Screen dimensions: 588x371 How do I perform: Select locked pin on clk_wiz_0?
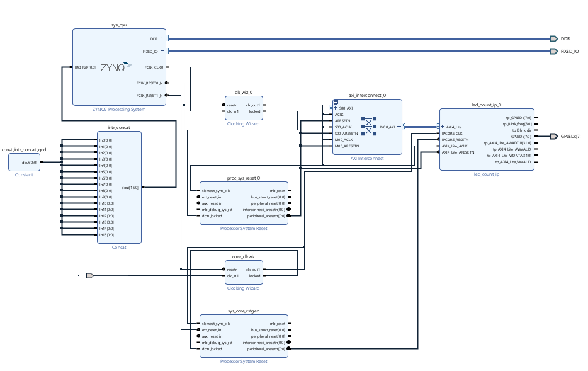pyautogui.click(x=254, y=111)
